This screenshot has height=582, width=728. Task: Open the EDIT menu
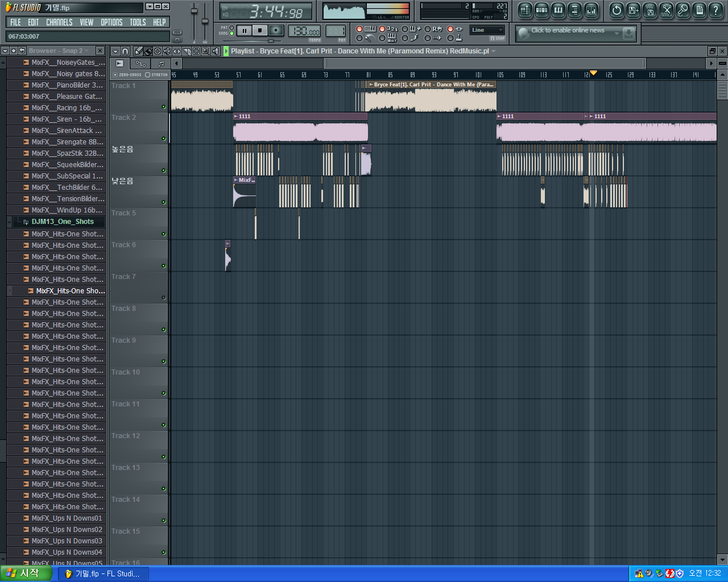pyautogui.click(x=34, y=22)
